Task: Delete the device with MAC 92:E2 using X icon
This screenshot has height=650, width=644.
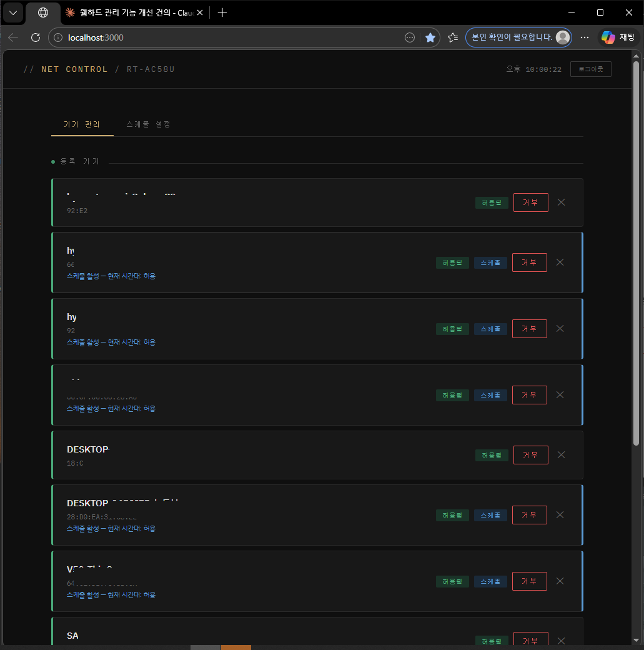Action: click(561, 202)
